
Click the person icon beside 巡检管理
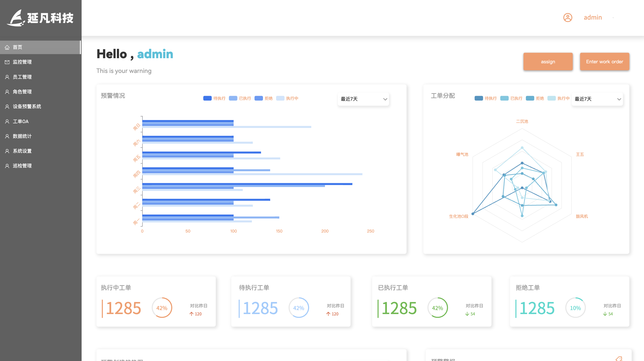(7, 166)
